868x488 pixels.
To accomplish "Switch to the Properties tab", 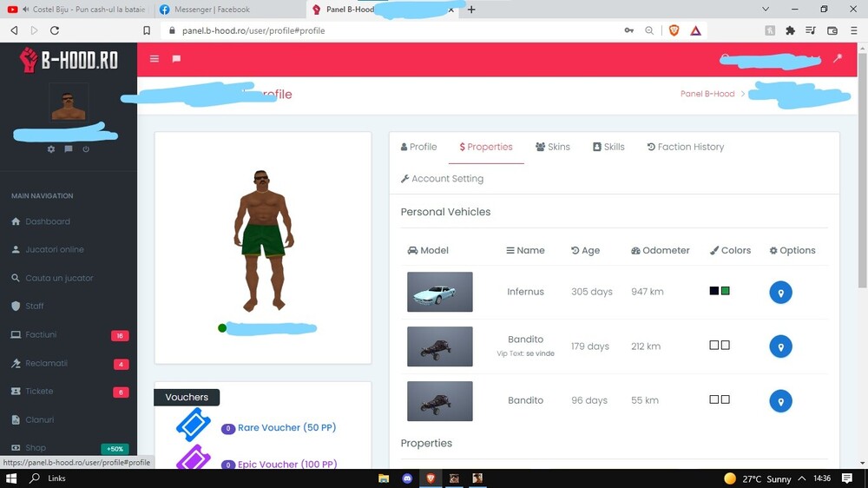I will [486, 147].
